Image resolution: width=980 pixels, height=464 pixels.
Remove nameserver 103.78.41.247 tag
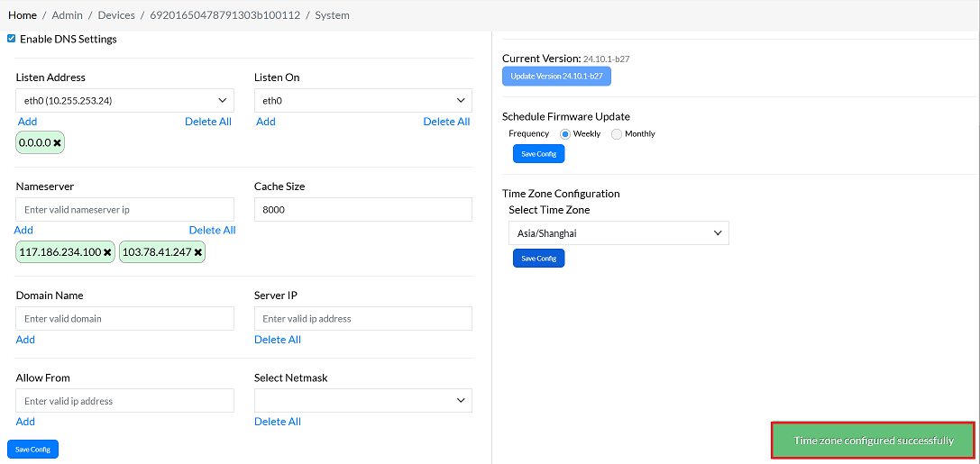tap(197, 252)
